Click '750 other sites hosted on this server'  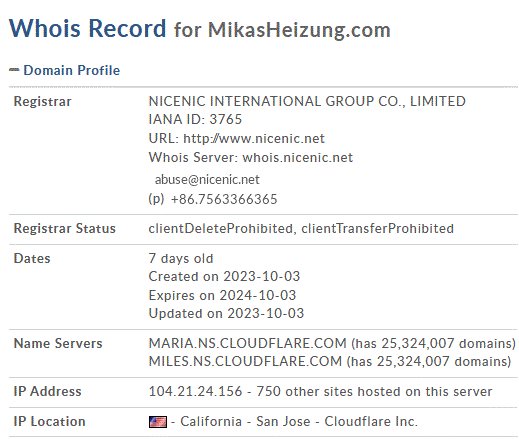tap(374, 391)
